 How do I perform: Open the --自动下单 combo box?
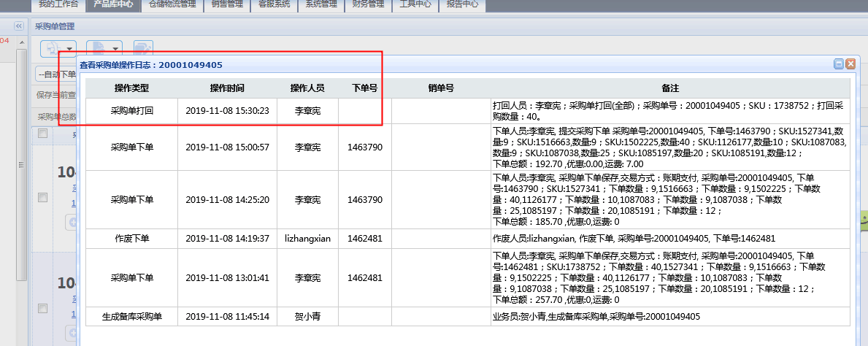click(56, 74)
